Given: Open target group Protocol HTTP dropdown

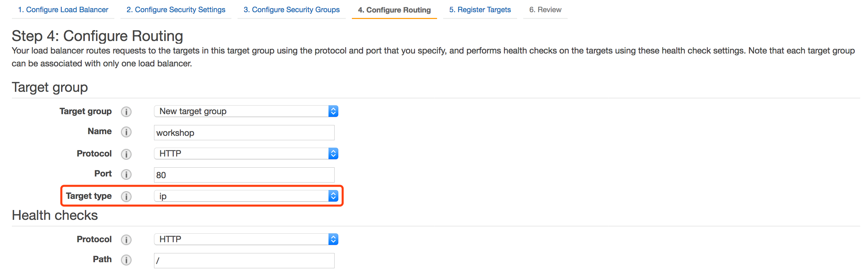Looking at the screenshot, I should (x=246, y=153).
